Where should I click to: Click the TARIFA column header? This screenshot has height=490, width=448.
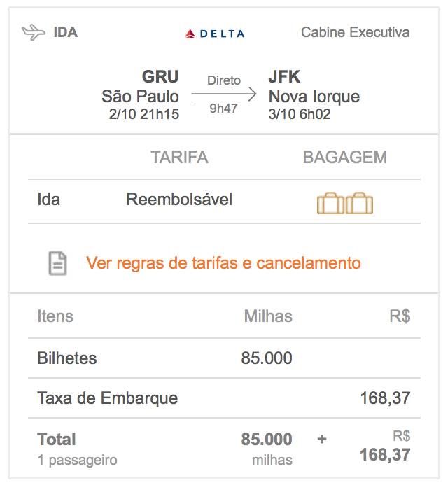(x=180, y=157)
